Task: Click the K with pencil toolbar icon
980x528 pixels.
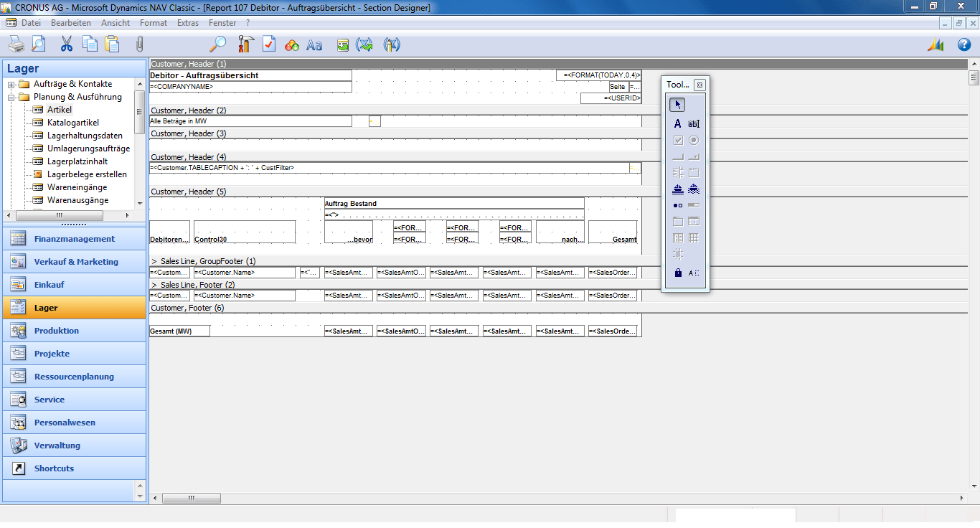Action: coord(392,45)
